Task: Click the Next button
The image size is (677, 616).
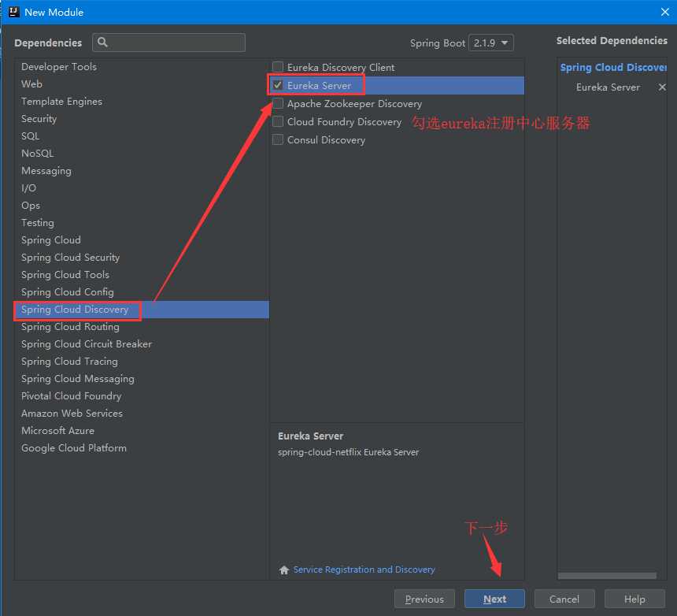Action: click(494, 599)
